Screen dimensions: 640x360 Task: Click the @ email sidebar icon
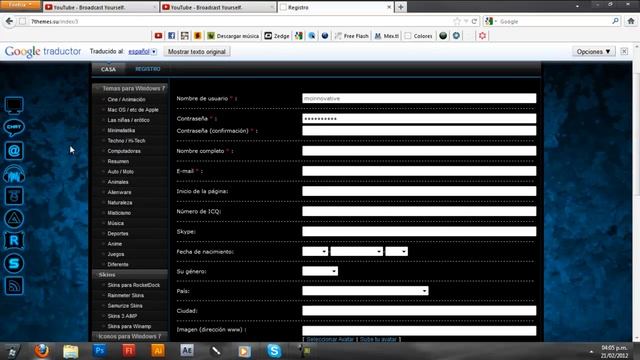click(14, 151)
